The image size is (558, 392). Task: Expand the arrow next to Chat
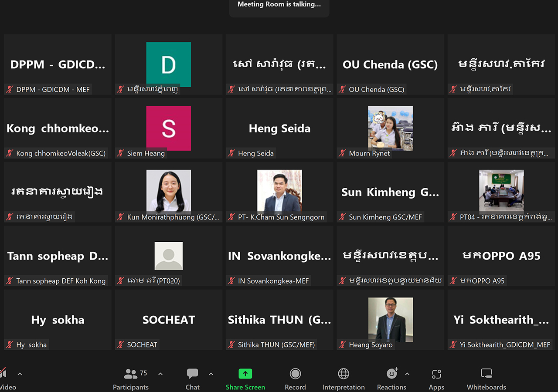click(x=211, y=374)
